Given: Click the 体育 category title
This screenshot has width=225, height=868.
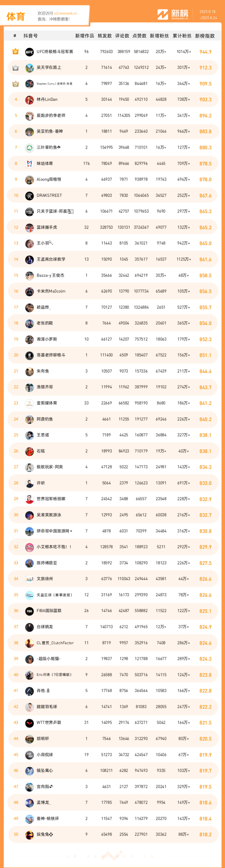Looking at the screenshot, I should click(x=16, y=16).
